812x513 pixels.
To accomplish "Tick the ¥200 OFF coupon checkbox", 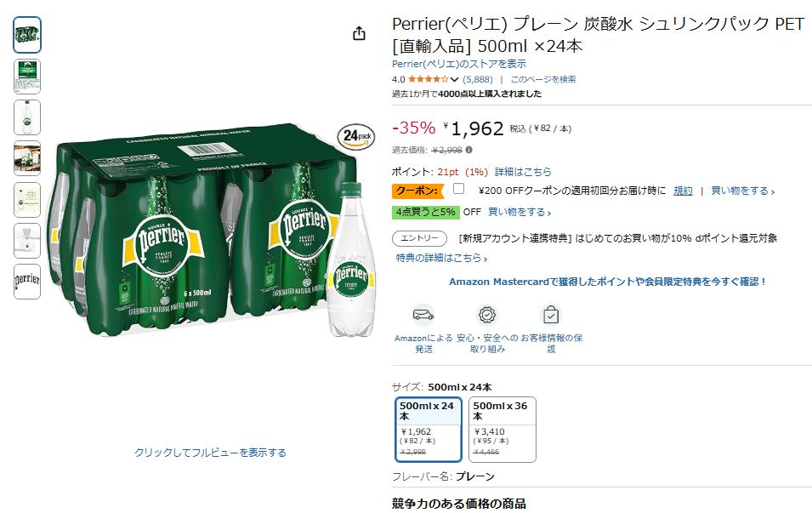I will tap(459, 189).
